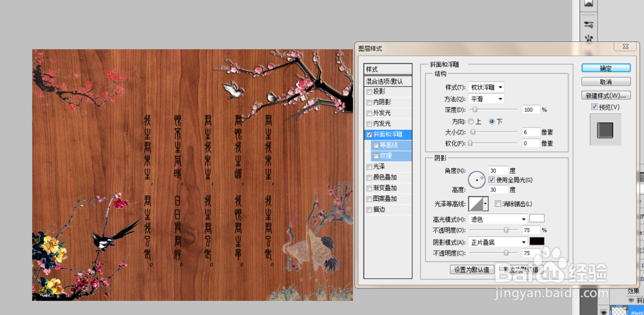Open the Histogram panel icon
Screen dimensions: 644x315
pos(590,4)
